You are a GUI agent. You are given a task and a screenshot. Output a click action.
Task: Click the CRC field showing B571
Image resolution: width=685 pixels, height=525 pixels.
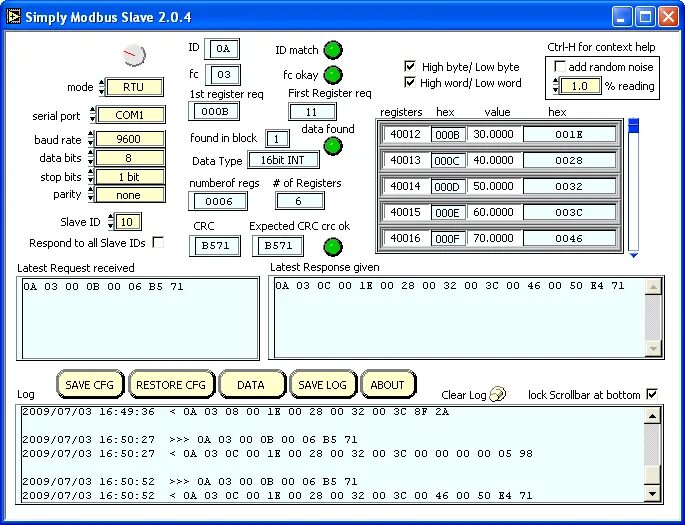215,246
